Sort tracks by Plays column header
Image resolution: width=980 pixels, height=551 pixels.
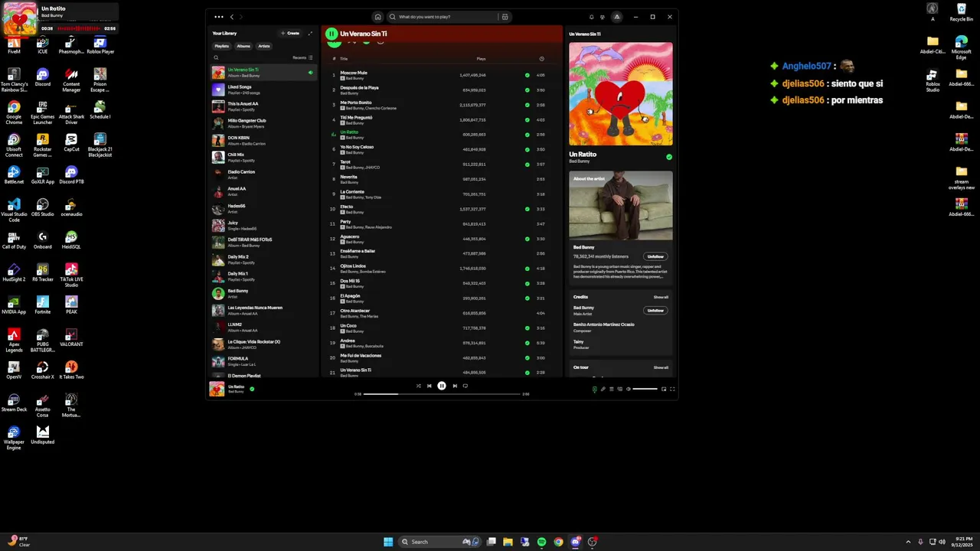click(x=481, y=59)
